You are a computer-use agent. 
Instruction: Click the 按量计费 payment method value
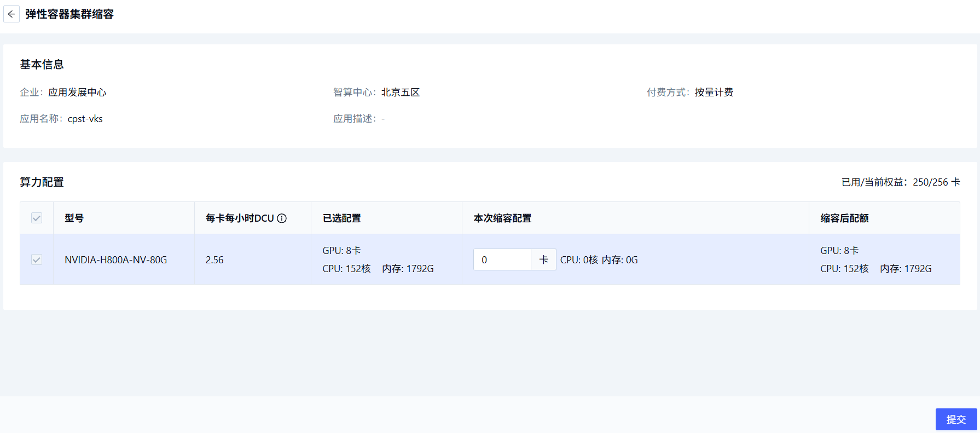[714, 93]
